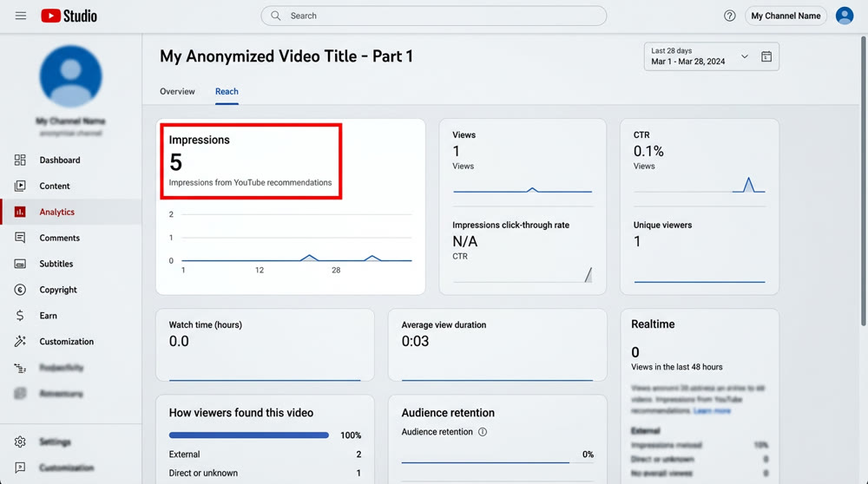Click the Audience retention info icon
868x484 pixels.
click(483, 431)
